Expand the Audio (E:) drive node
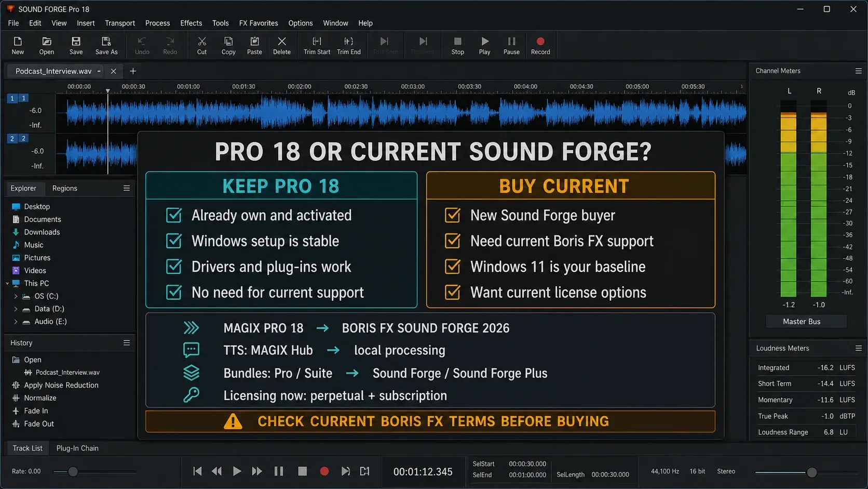868x489 pixels. point(16,322)
